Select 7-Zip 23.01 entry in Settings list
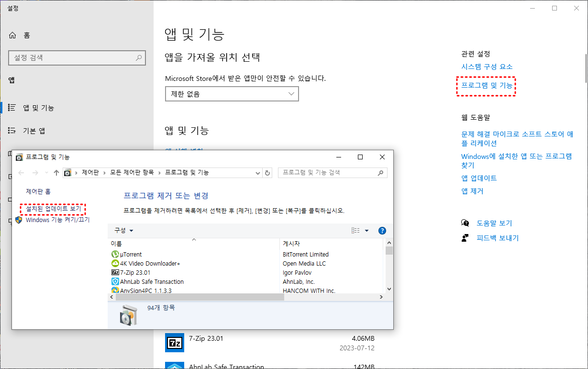This screenshot has height=369, width=588. [270, 343]
